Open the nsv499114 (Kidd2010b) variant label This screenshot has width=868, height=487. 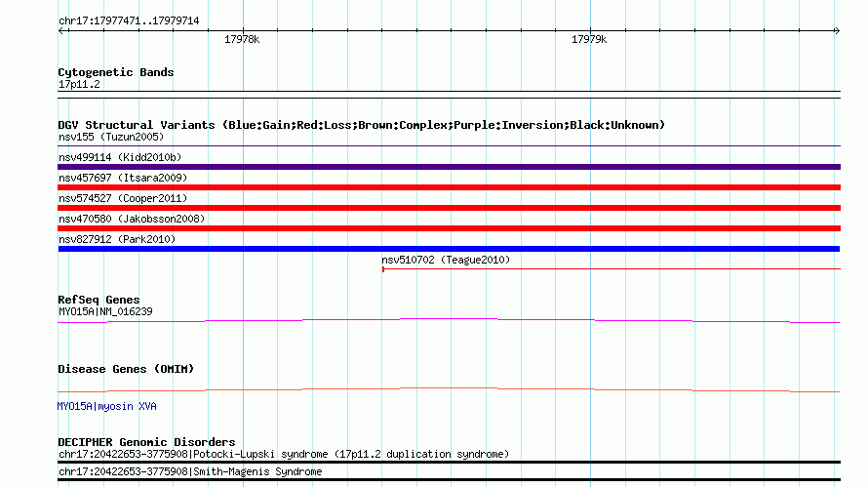(120, 157)
